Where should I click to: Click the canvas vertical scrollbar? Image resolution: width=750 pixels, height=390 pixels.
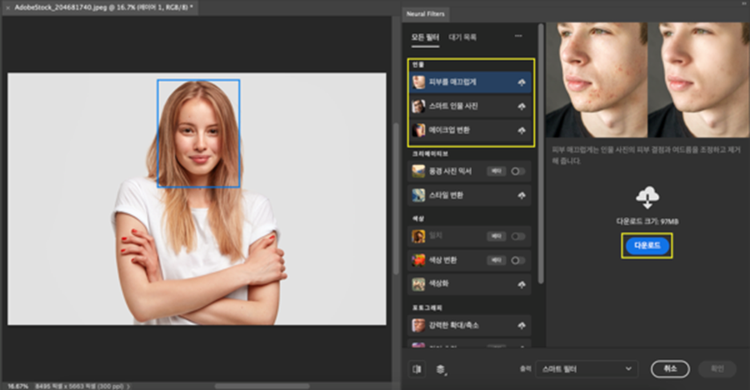[396, 199]
